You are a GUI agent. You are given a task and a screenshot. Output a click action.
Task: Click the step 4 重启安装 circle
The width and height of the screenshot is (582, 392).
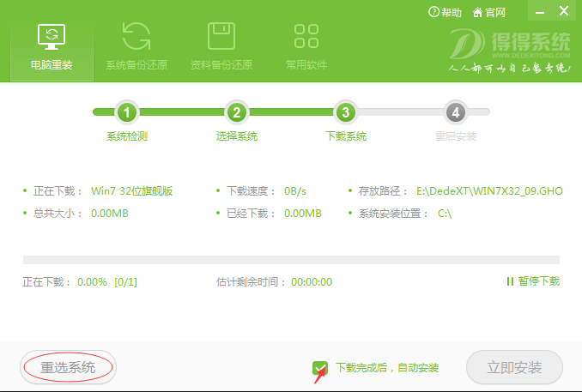tap(455, 112)
